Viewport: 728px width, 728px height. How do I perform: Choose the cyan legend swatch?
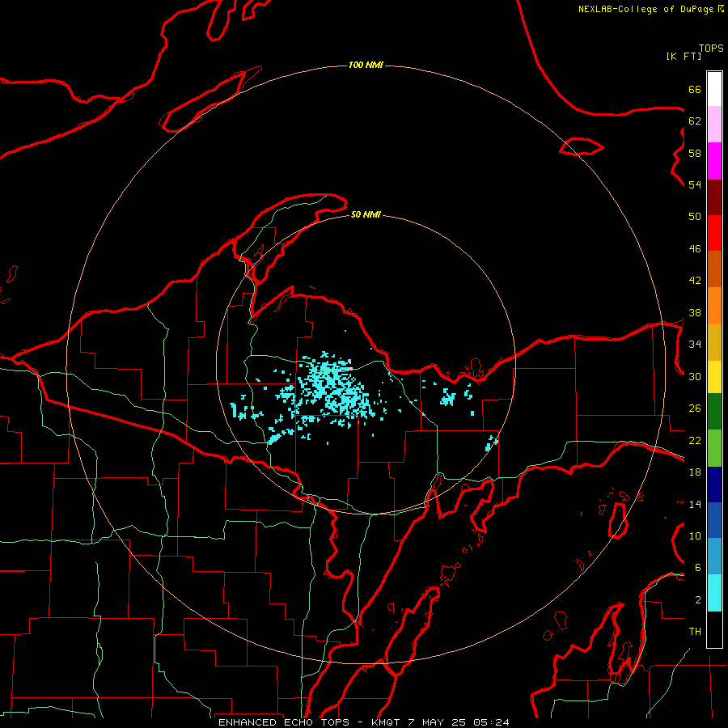(x=714, y=593)
